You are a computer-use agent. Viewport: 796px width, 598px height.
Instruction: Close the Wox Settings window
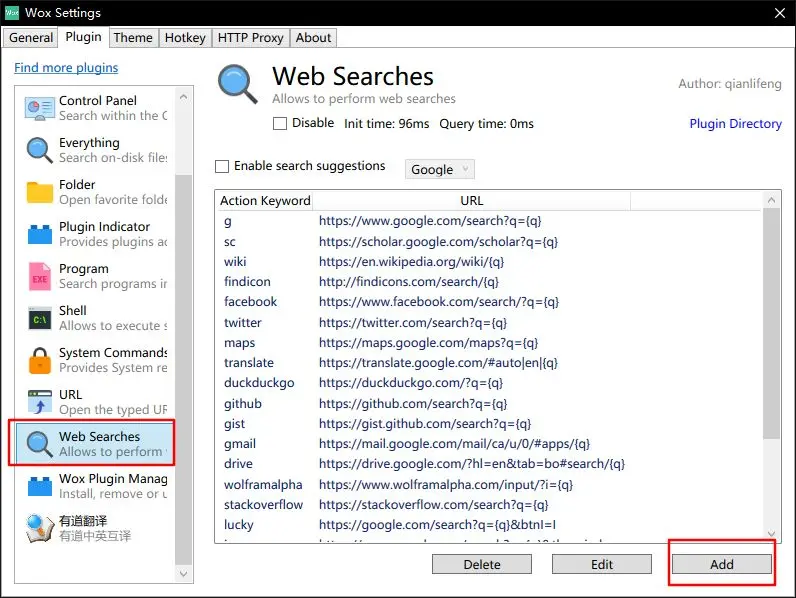(x=780, y=13)
